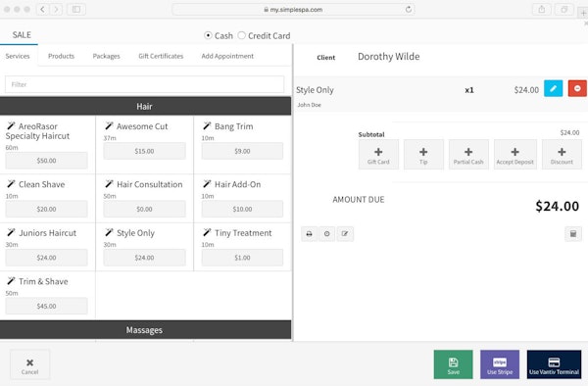Switch to the Products tab

61,56
